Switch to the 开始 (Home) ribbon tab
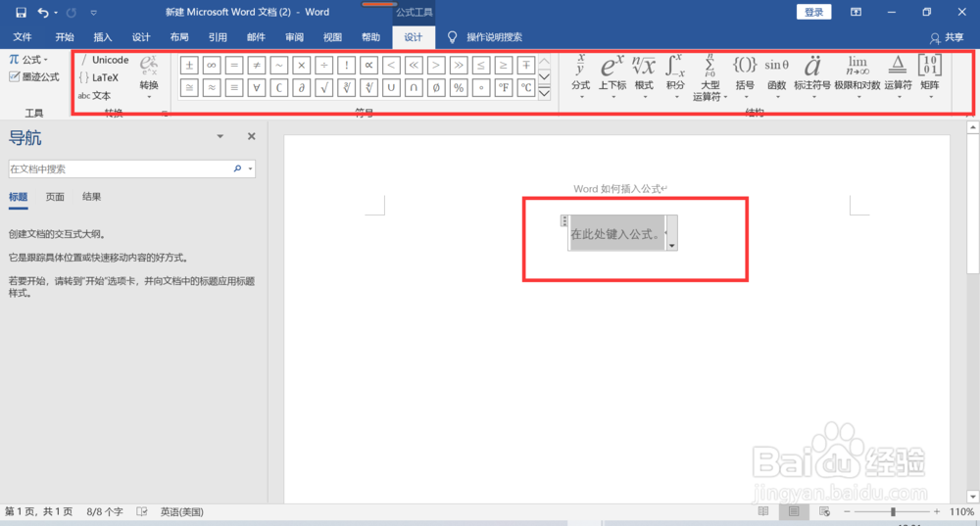 65,37
